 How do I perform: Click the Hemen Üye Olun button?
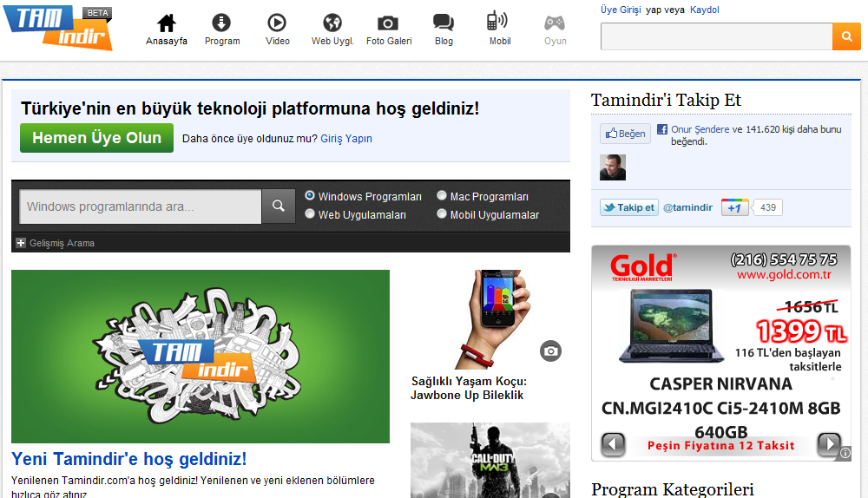point(96,138)
